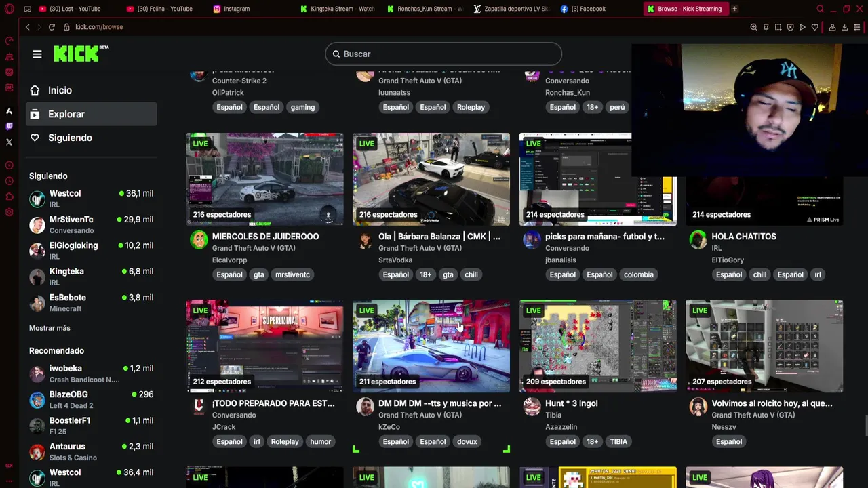The width and height of the screenshot is (868, 488).
Task: Open iwobeka recommended channel
Action: 92,373
